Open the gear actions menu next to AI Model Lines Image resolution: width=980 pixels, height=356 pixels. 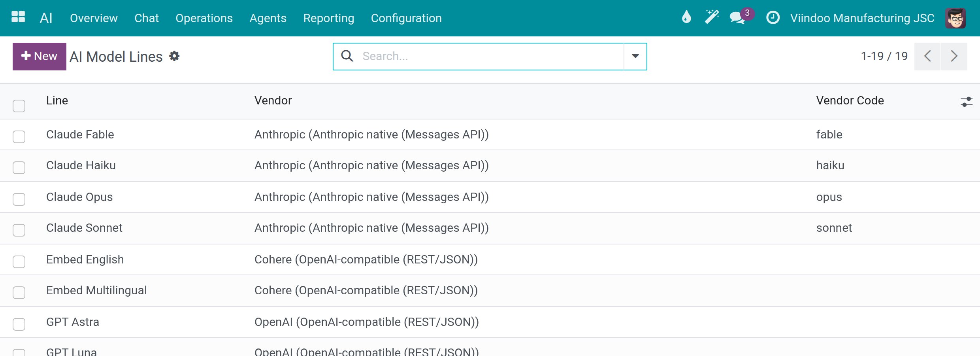(174, 56)
